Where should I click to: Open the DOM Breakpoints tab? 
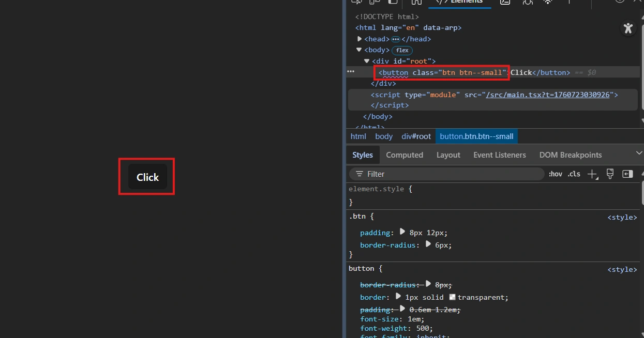click(x=571, y=155)
